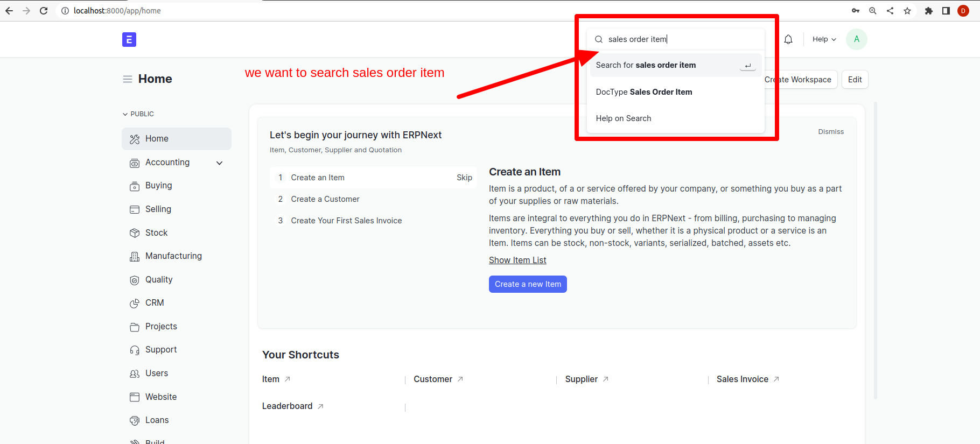Click the Support sidebar icon
Viewport: 980px width, 444px height.
(135, 350)
